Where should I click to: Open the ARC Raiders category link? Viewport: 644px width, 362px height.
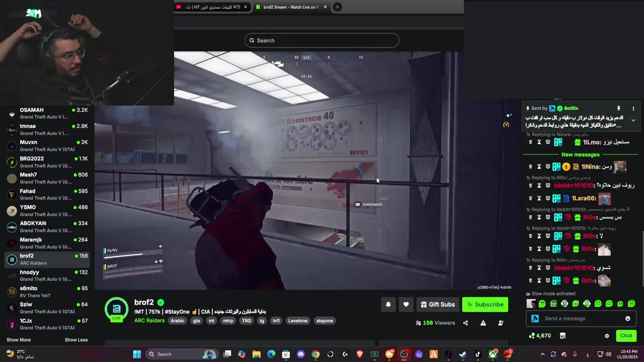pyautogui.click(x=149, y=321)
